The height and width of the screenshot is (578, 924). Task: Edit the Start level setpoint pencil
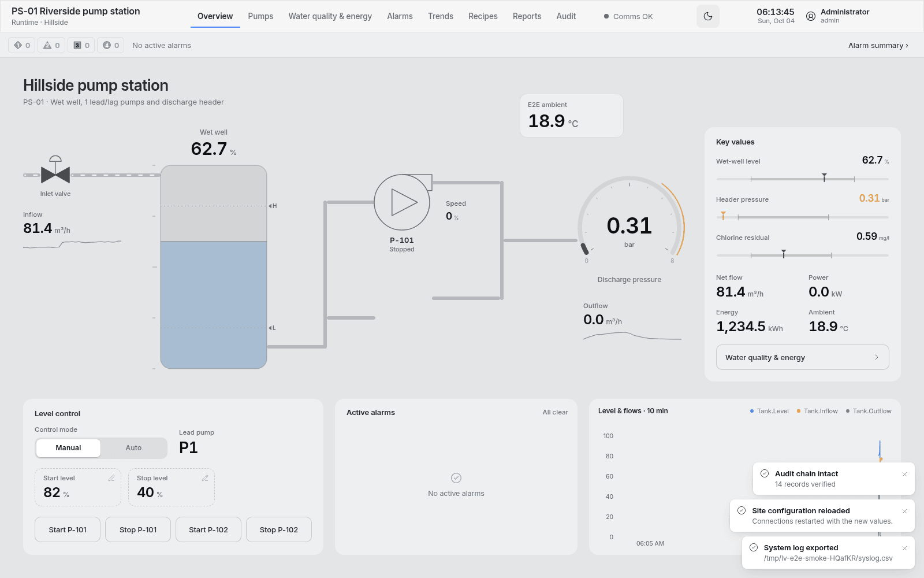pos(111,478)
